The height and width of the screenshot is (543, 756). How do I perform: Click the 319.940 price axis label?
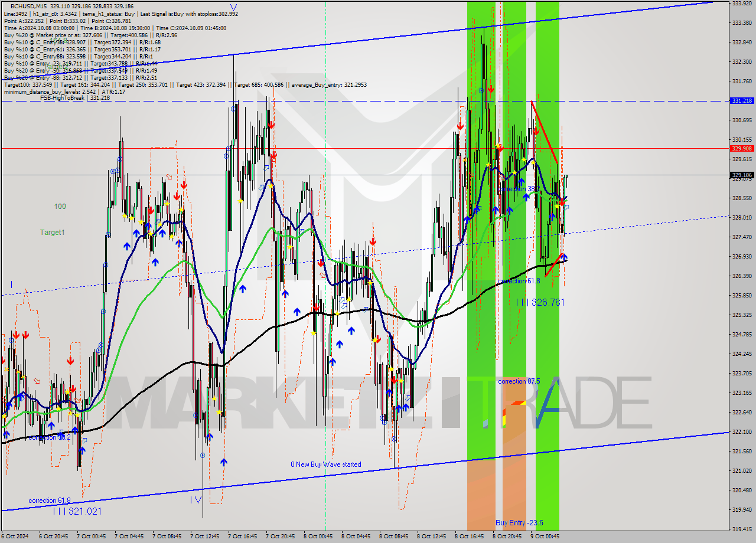pyautogui.click(x=742, y=509)
